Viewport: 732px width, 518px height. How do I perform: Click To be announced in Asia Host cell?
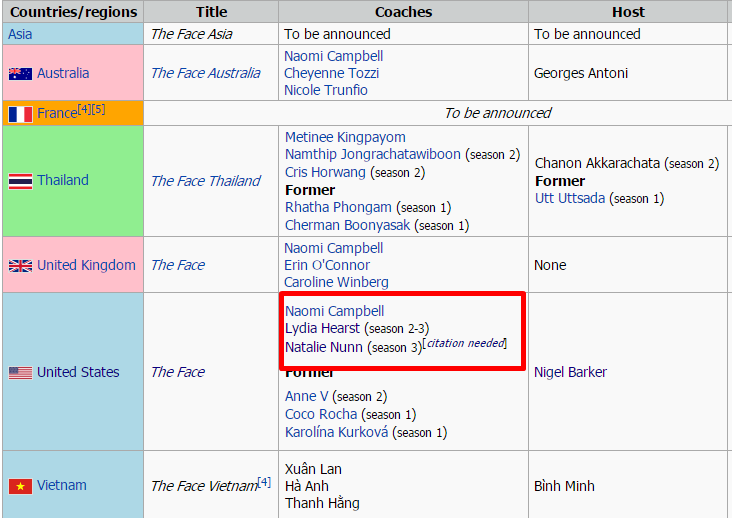pyautogui.click(x=587, y=34)
